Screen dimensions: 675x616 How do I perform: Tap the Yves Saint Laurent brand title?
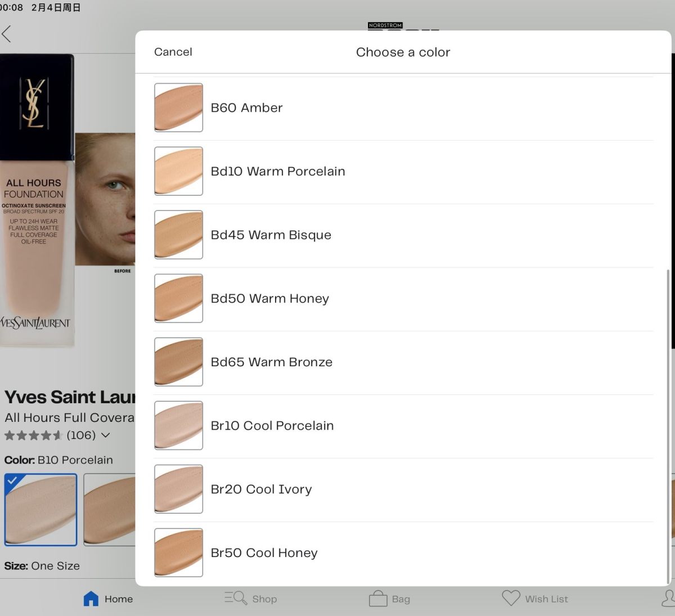pyautogui.click(x=70, y=397)
